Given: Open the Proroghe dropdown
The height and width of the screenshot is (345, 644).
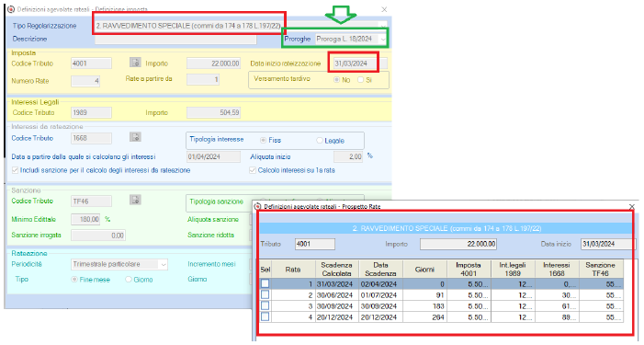Looking at the screenshot, I should click(383, 39).
